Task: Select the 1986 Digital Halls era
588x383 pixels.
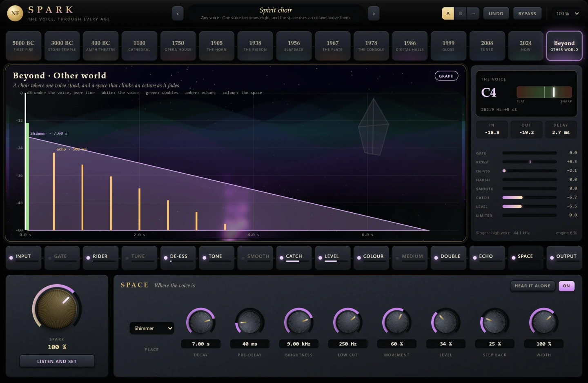Action: 410,46
